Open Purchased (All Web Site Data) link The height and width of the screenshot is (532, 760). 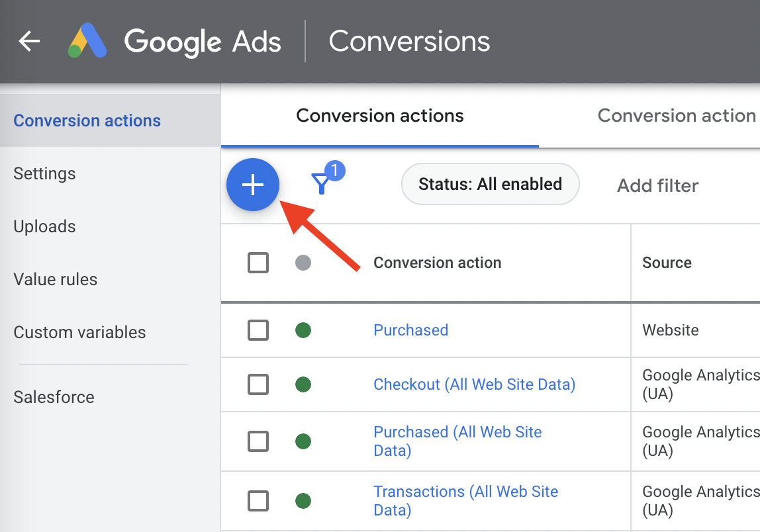point(457,441)
